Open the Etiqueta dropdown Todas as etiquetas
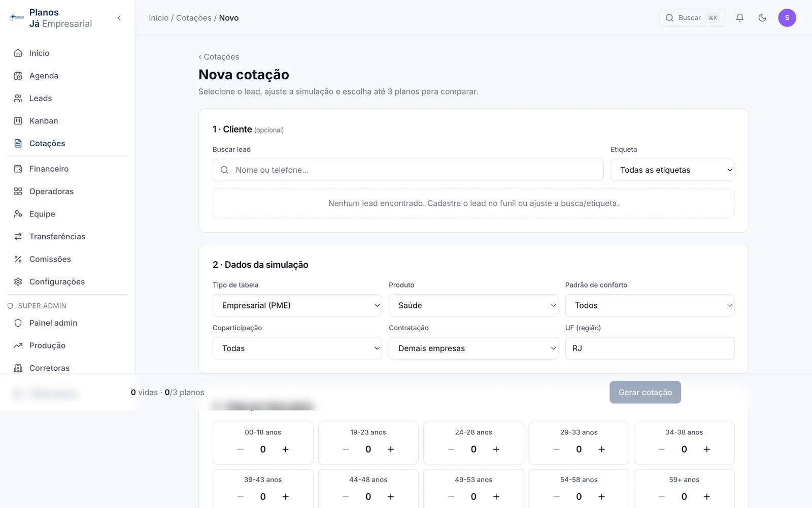812x508 pixels. click(672, 170)
